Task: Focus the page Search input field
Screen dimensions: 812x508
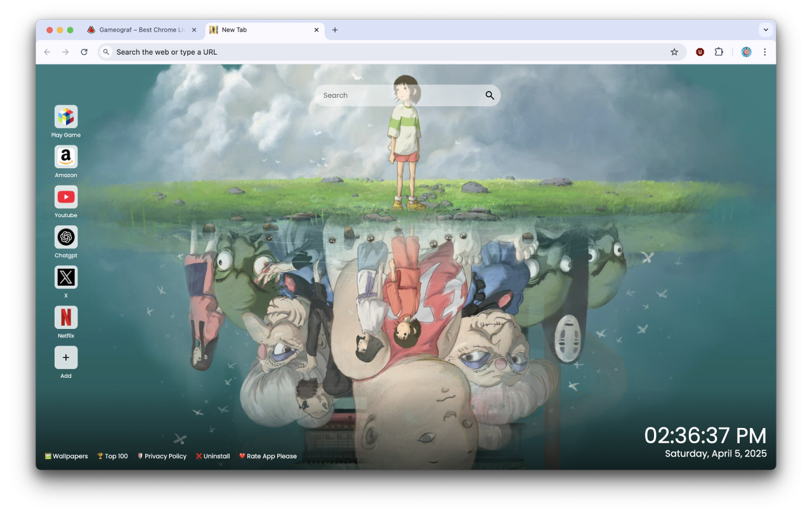Action: pos(407,95)
